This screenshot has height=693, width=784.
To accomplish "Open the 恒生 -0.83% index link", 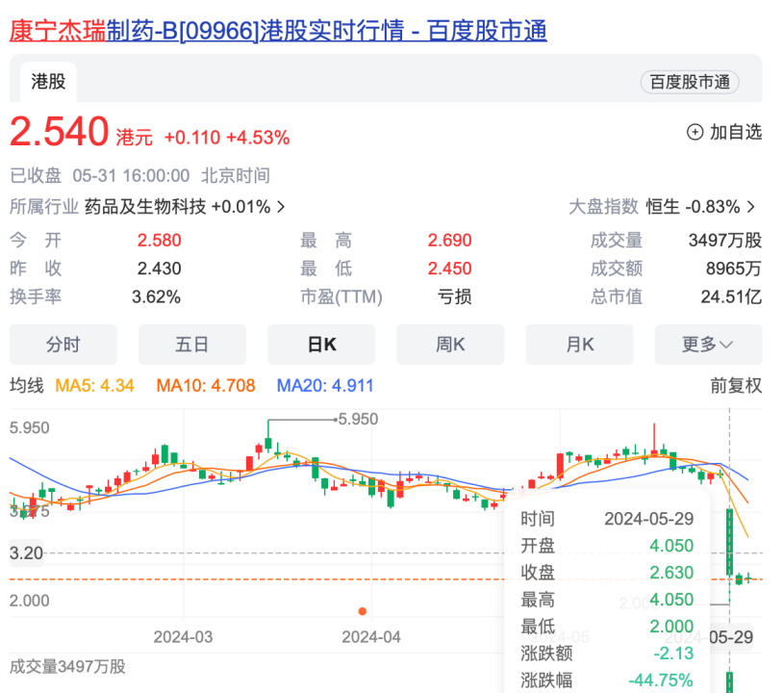I will tap(693, 207).
